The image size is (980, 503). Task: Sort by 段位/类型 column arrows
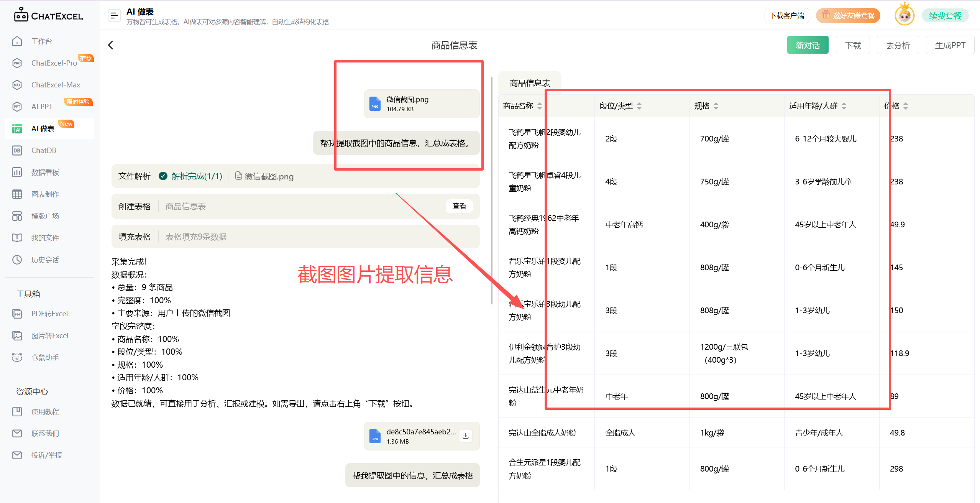(639, 106)
